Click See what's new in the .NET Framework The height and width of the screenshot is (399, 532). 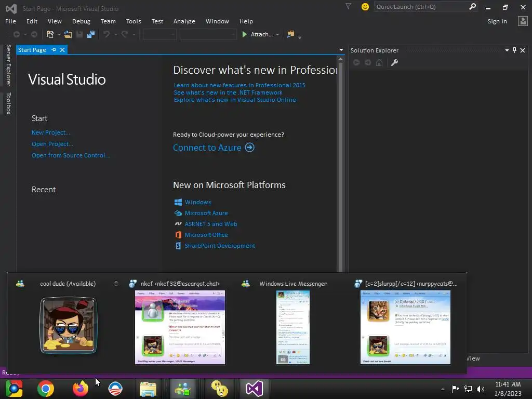(x=228, y=92)
